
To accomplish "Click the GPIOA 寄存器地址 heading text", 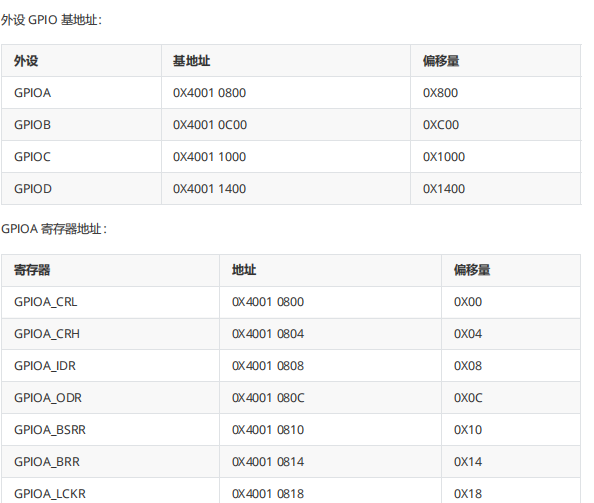I will tap(54, 229).
